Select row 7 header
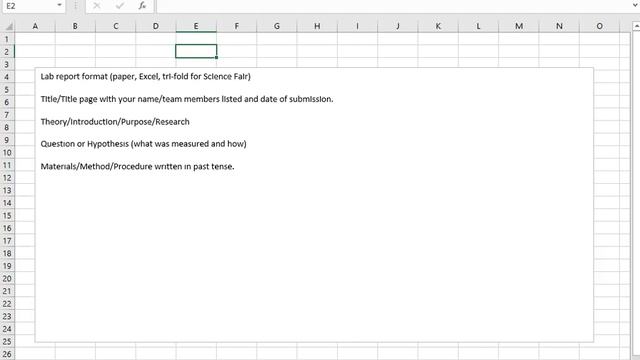 pos(7,115)
